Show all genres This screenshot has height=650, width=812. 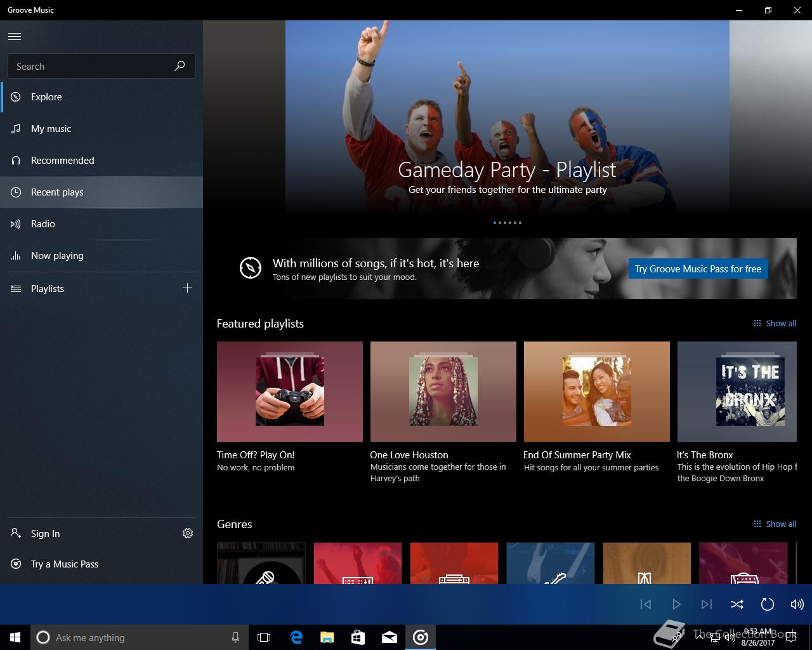pyautogui.click(x=775, y=524)
